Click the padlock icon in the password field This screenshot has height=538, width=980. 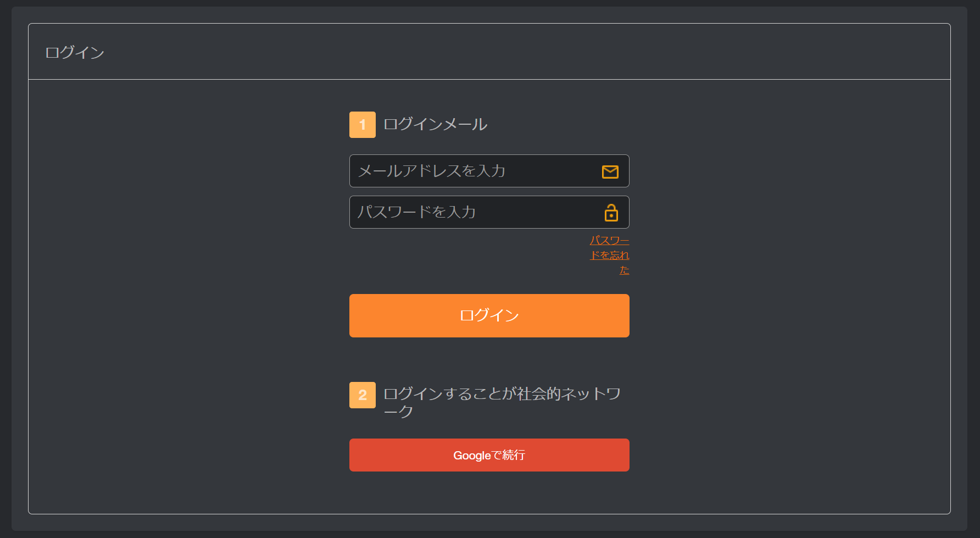[x=611, y=213]
